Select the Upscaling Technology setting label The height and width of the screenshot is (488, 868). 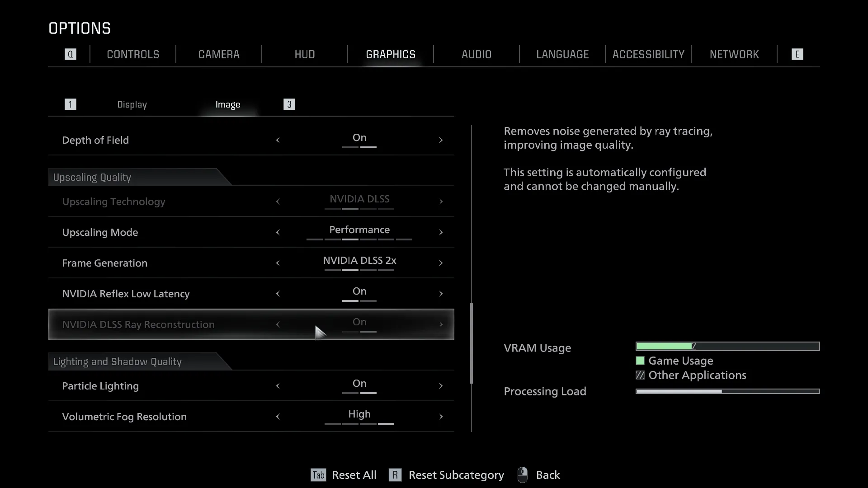113,202
